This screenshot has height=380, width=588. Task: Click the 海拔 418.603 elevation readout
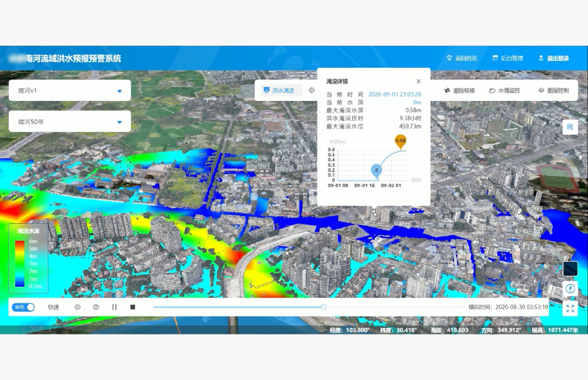(451, 330)
